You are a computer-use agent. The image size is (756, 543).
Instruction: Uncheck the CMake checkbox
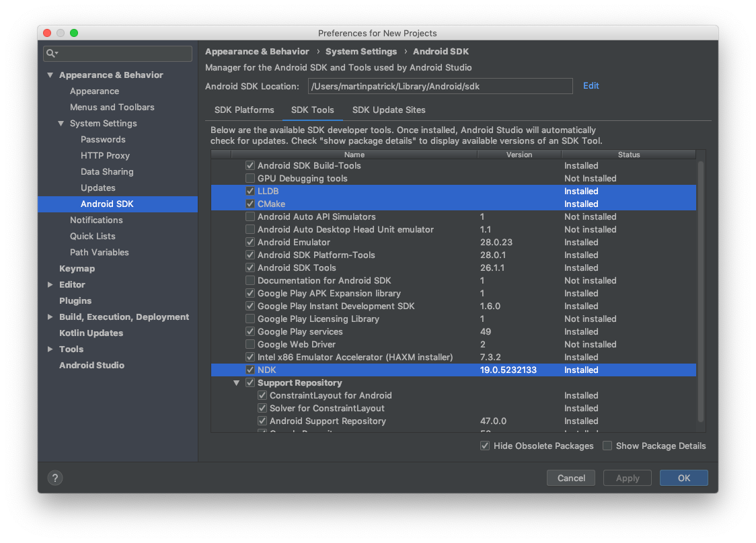click(250, 204)
